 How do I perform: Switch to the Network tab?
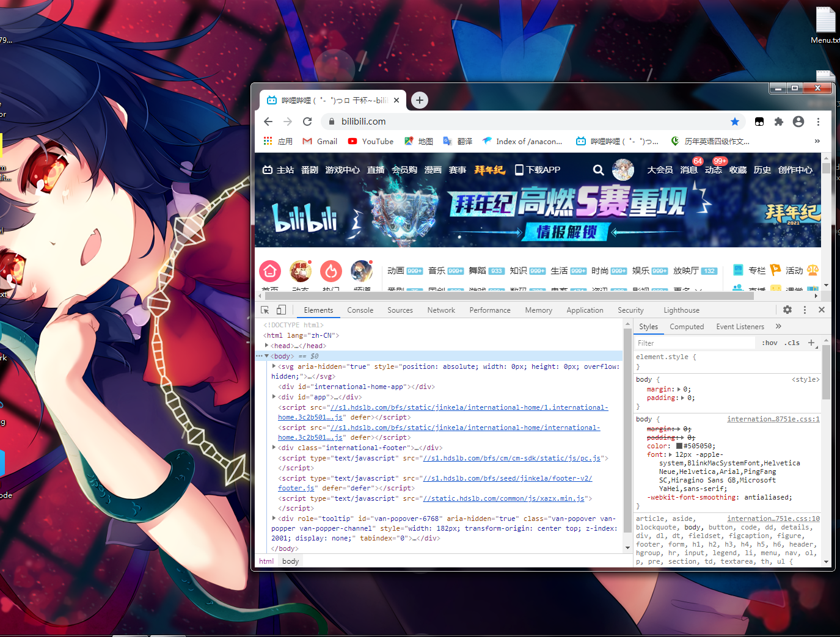click(441, 310)
